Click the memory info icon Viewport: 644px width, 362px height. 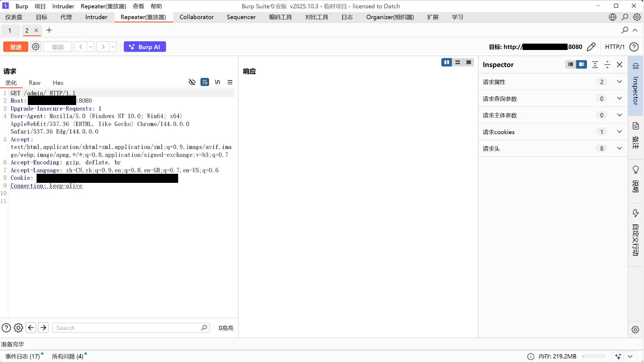(531, 356)
